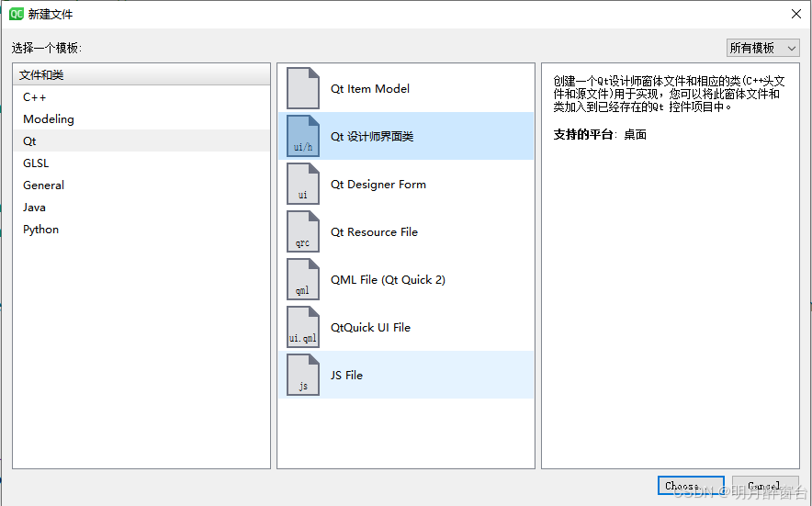This screenshot has height=506, width=812.
Task: Confirm with the Choose button
Action: click(x=691, y=486)
